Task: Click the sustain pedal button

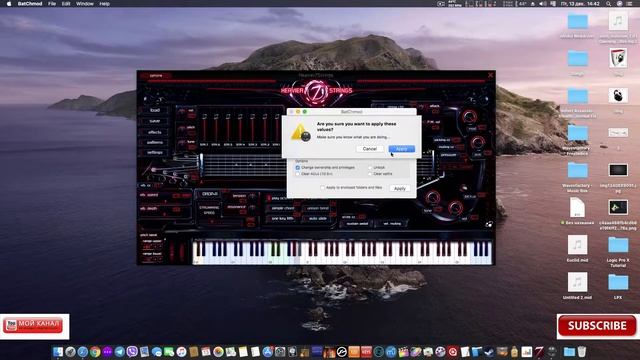Action: coord(357,224)
